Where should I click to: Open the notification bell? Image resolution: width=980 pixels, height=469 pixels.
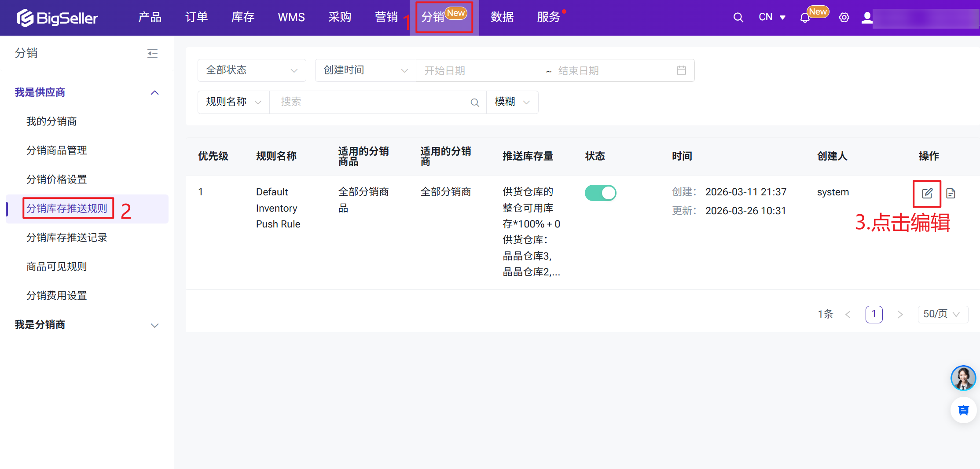[x=805, y=18]
